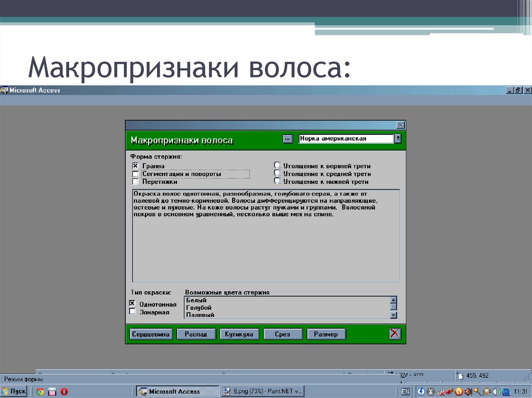Check the Зонарная option
532x398 pixels.
(x=132, y=311)
